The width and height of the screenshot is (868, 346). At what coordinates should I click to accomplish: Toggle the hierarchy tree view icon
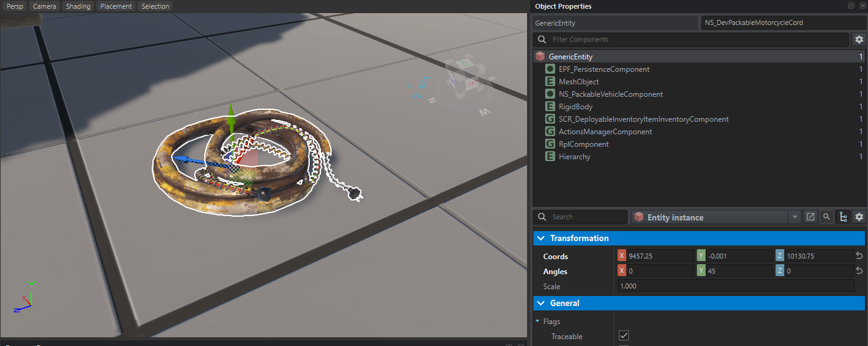[843, 217]
